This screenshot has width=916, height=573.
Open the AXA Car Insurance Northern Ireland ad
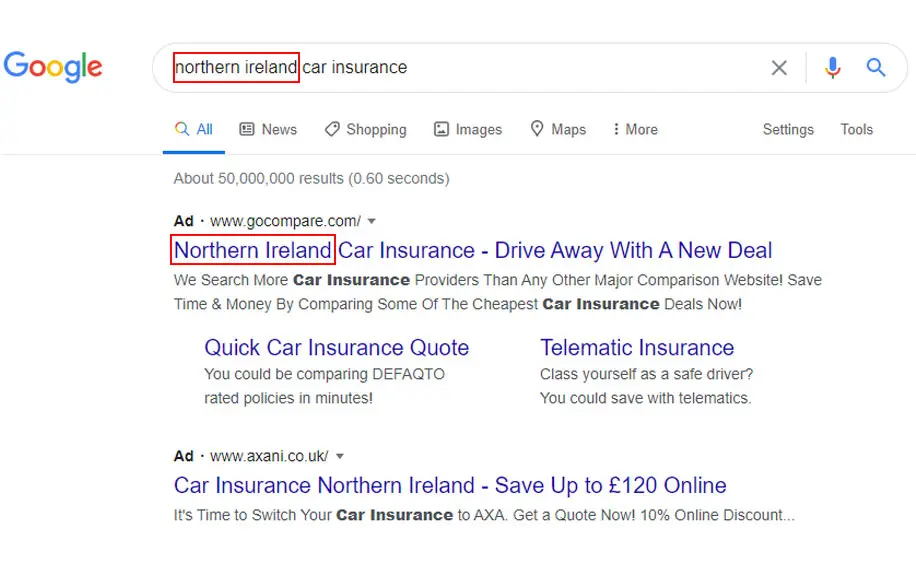[450, 485]
